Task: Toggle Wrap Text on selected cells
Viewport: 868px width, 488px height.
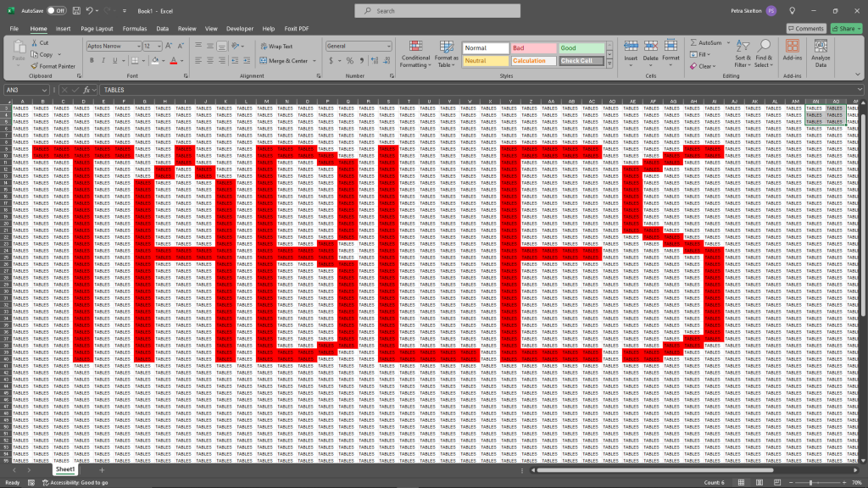Action: 276,47
